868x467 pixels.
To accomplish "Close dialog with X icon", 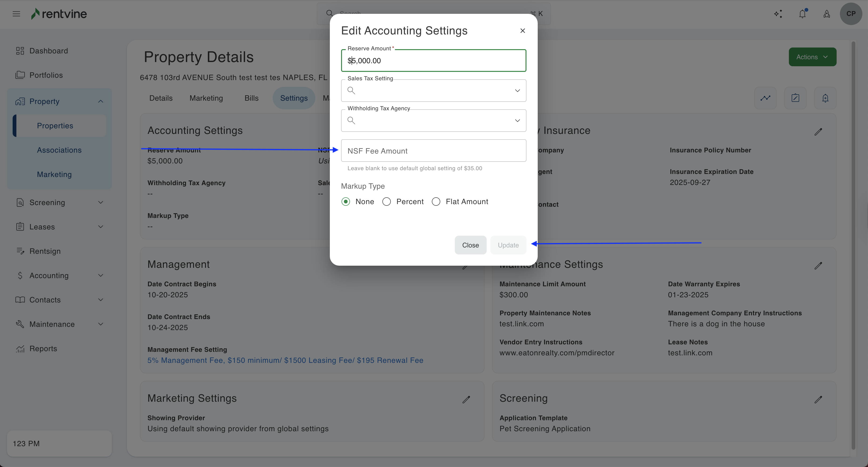I will click(x=522, y=31).
